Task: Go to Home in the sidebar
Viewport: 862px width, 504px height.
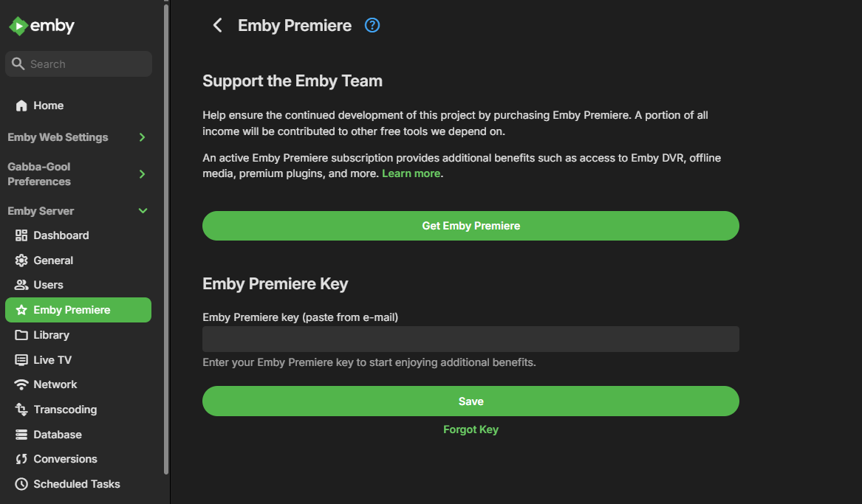Action: coord(48,106)
